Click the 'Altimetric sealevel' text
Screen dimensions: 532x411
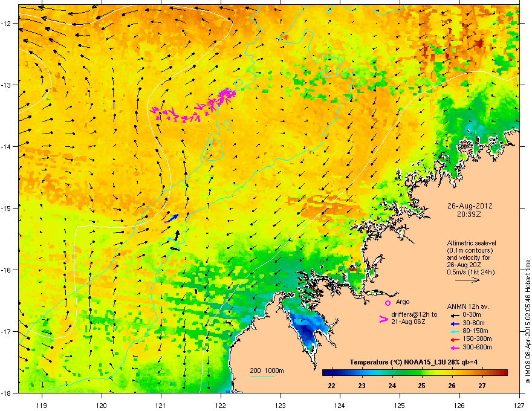[472, 243]
